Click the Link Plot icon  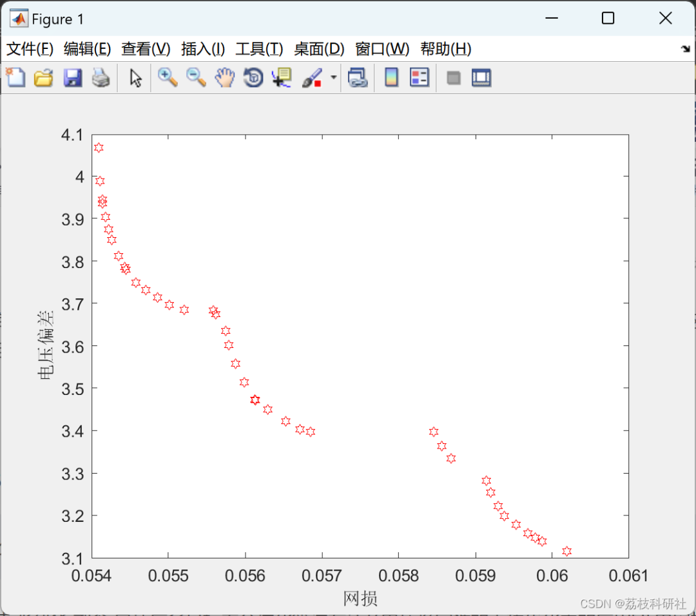click(358, 78)
